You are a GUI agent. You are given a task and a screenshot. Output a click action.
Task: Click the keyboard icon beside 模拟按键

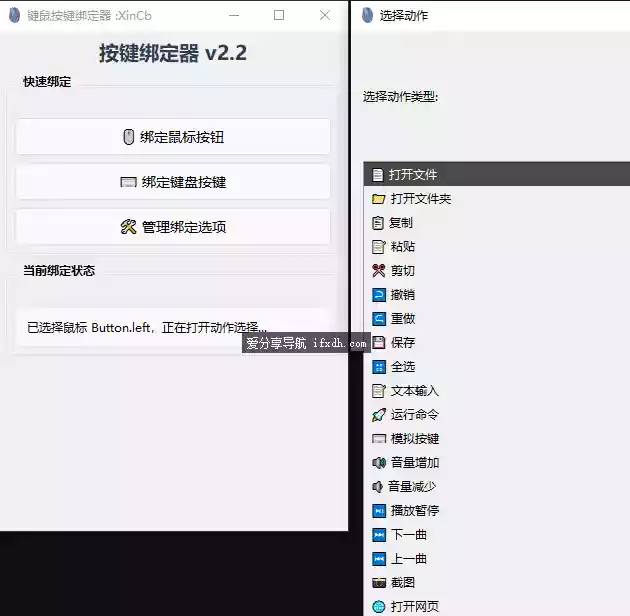tap(378, 439)
